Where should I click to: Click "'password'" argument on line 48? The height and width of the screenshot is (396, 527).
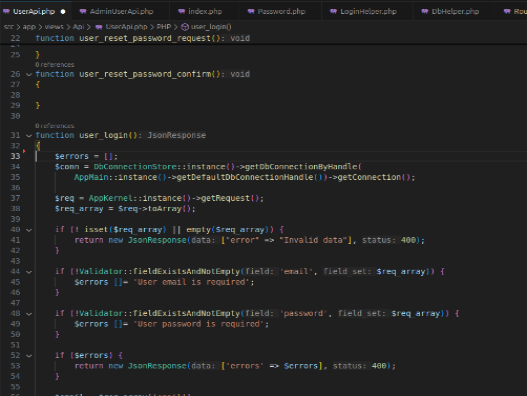[303, 314]
